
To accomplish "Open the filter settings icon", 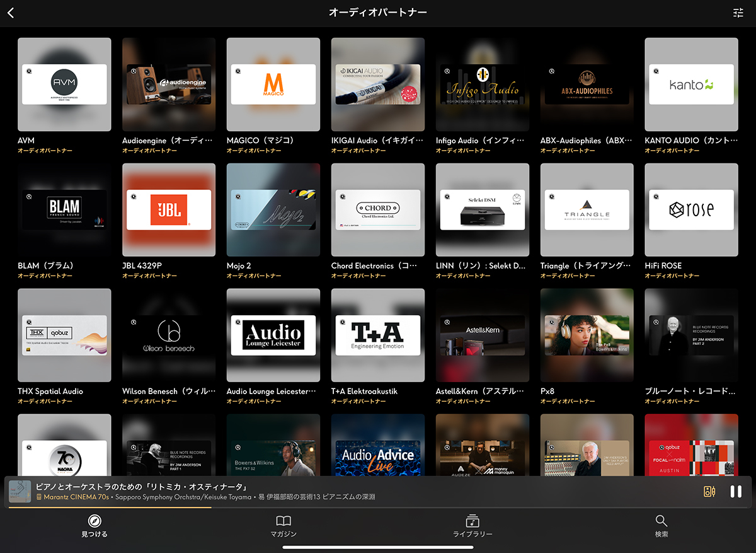I will point(738,13).
